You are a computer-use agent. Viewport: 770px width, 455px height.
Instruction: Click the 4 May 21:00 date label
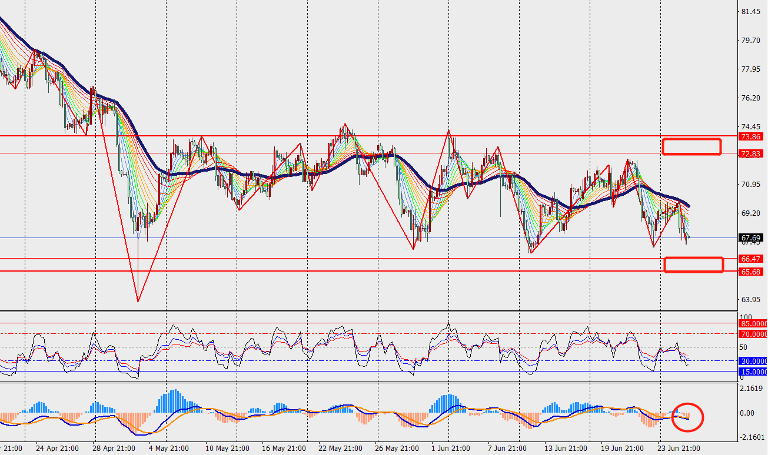coord(169,448)
